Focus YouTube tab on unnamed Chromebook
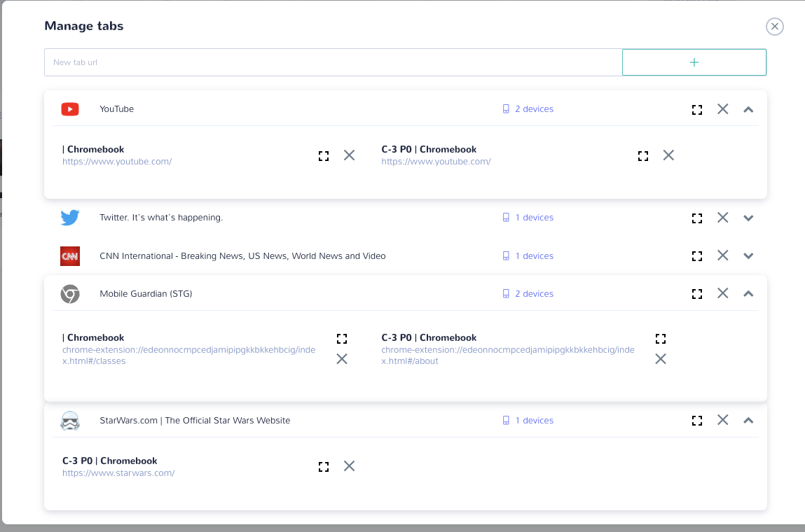The width and height of the screenshot is (805, 532). point(324,156)
